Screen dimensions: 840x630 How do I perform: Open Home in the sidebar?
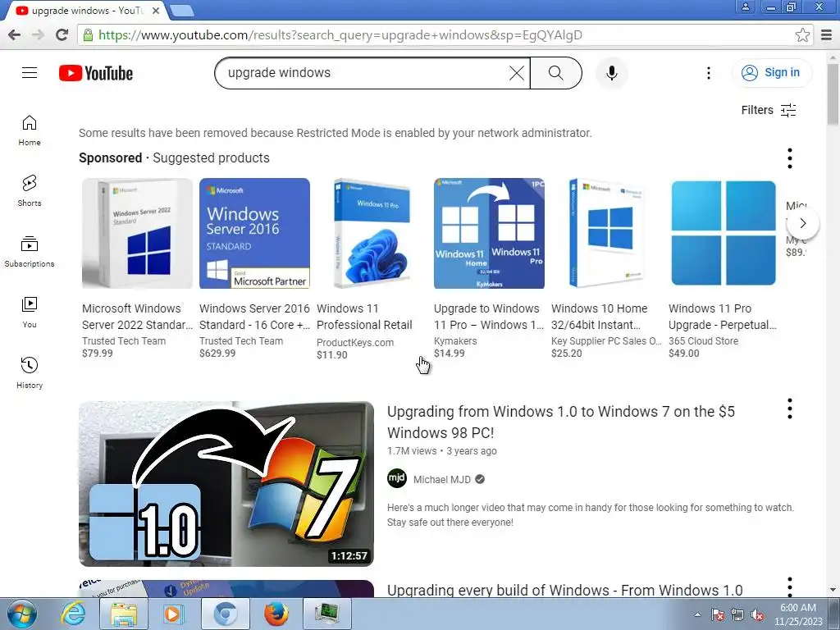point(30,130)
